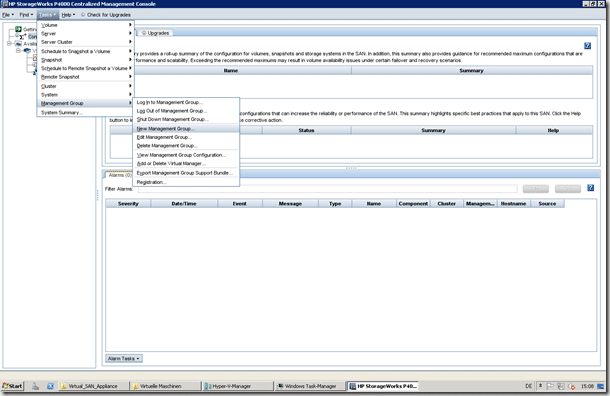The image size is (610, 396).
Task: Sort alarms by Cluster column
Action: tap(447, 203)
